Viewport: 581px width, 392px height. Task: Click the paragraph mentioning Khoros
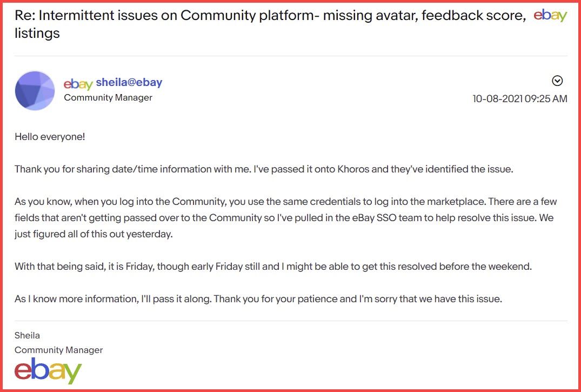point(264,169)
